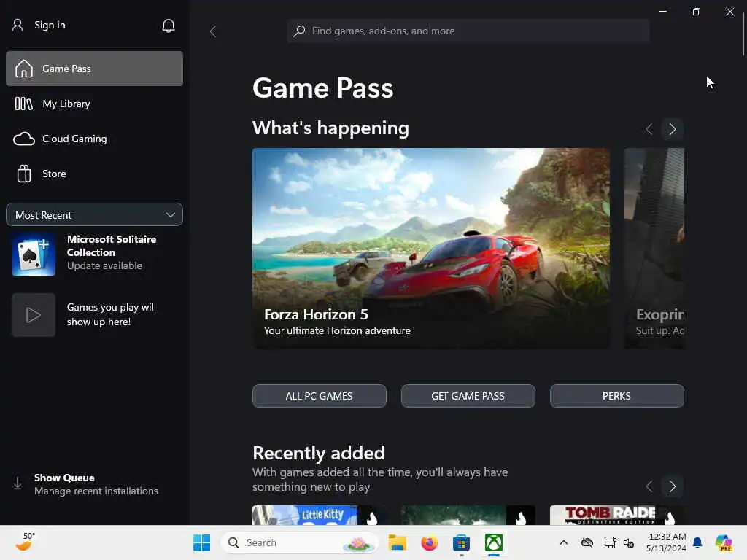Image resolution: width=747 pixels, height=560 pixels.
Task: Advance Recently added carousel forward
Action: click(673, 486)
